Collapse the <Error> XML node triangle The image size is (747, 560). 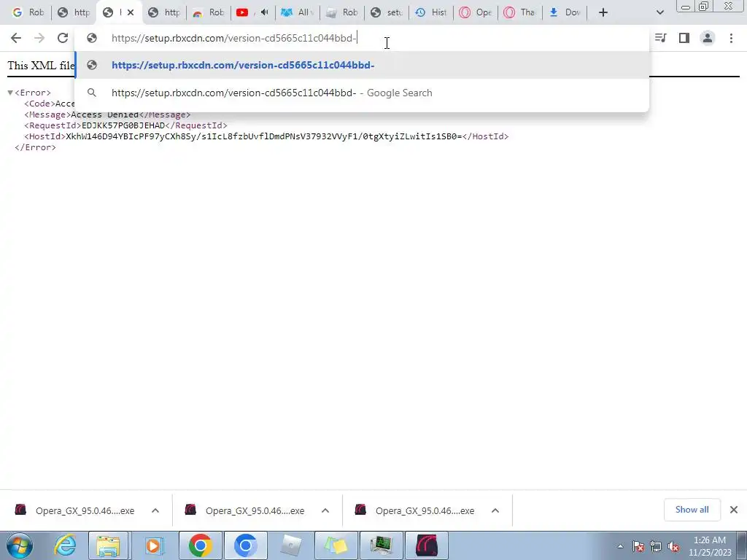coord(10,93)
